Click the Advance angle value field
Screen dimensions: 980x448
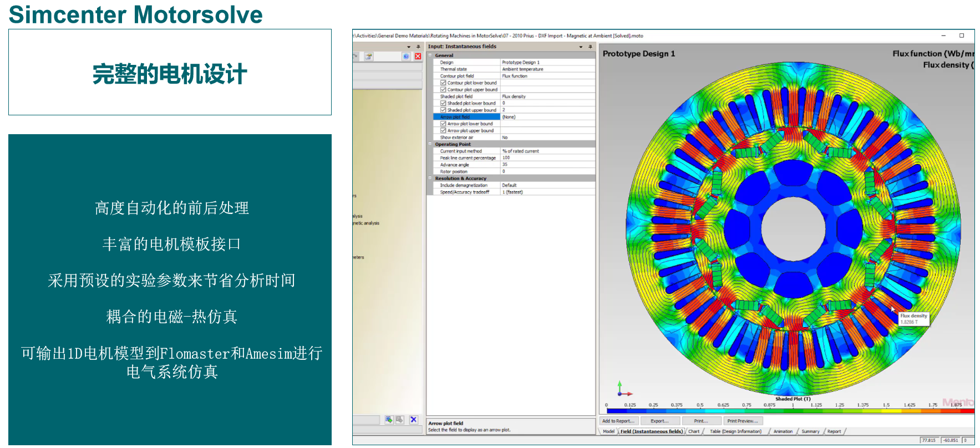(x=547, y=165)
